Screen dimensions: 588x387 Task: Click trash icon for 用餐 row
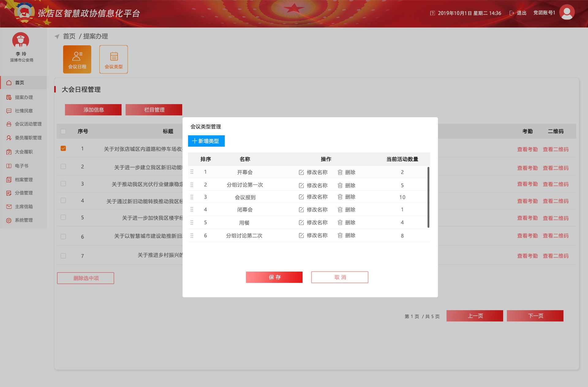pos(340,223)
